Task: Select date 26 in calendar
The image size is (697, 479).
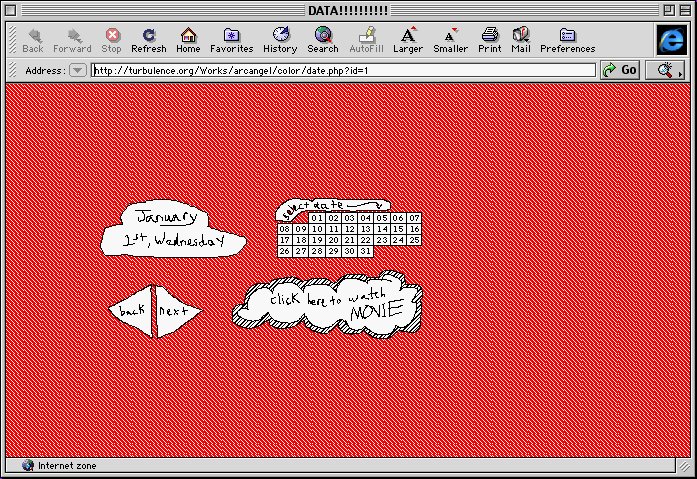Action: (x=285, y=251)
